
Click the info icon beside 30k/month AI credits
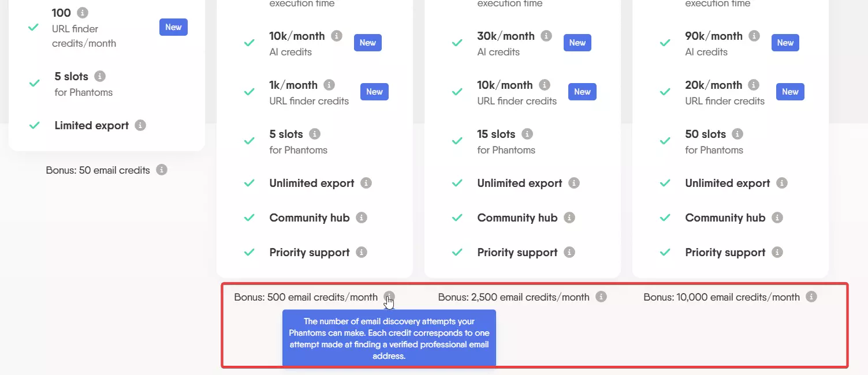click(x=546, y=35)
